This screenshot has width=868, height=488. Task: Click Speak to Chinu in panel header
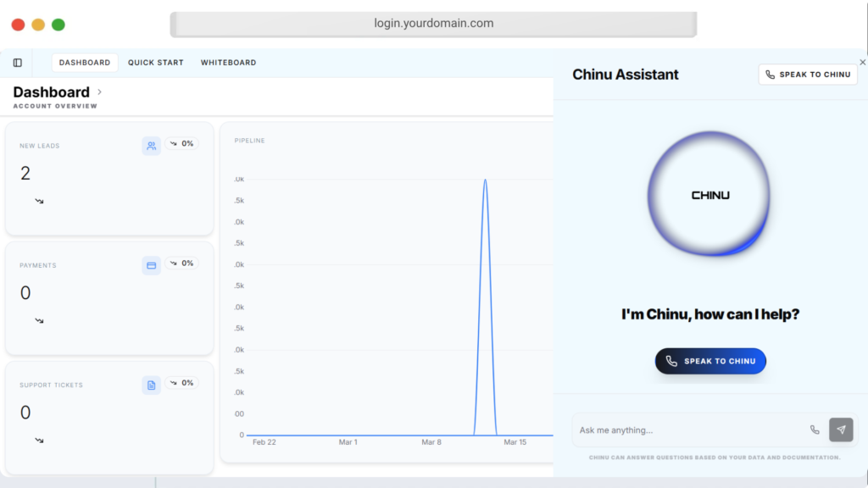pyautogui.click(x=807, y=75)
